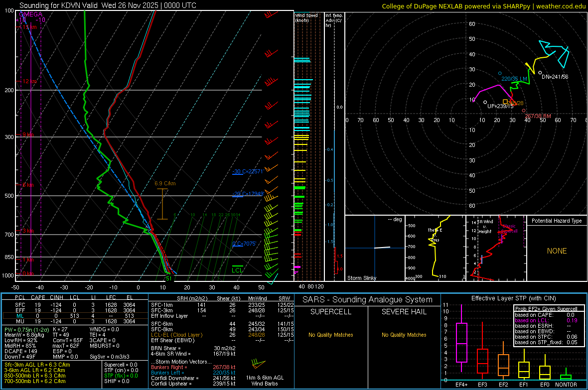The width and height of the screenshot is (588, 390).
Task: Click the '850-500mb LR = 6.3 C/km' line
Action: coord(35,376)
